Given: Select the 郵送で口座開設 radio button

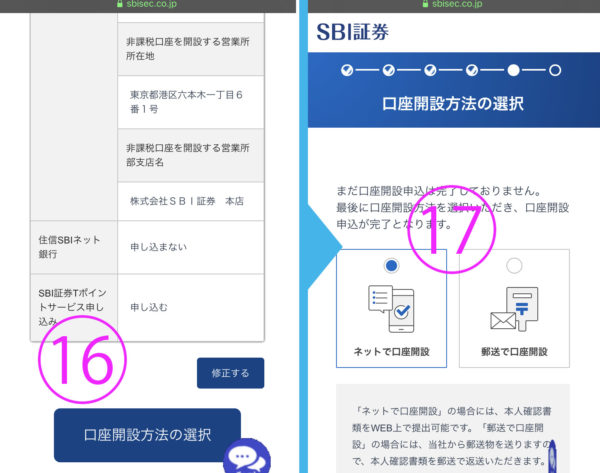Looking at the screenshot, I should coord(514,266).
